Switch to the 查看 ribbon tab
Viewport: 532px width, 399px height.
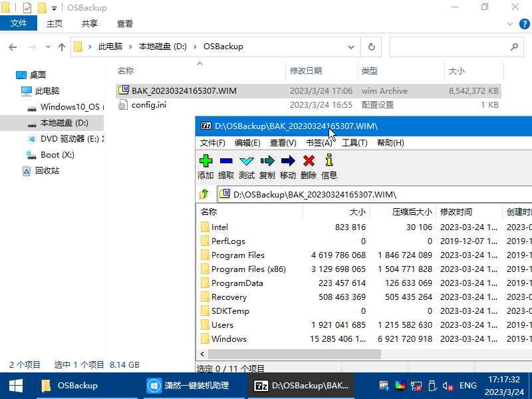click(x=125, y=23)
